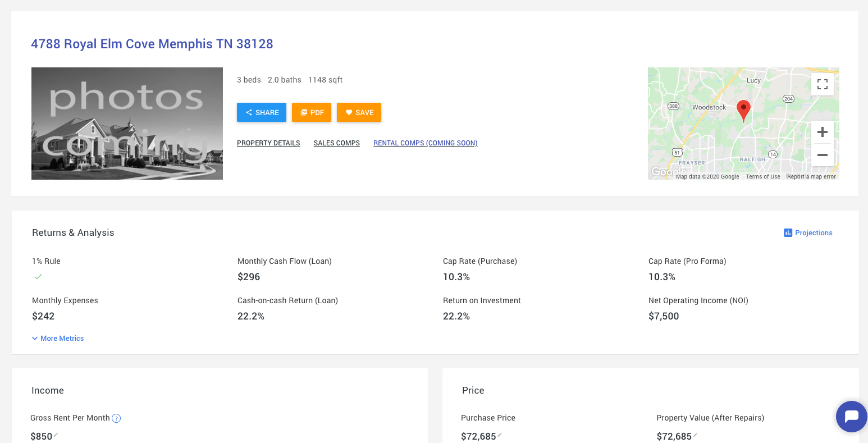Open the Projections view
This screenshot has width=868, height=443.
(808, 233)
